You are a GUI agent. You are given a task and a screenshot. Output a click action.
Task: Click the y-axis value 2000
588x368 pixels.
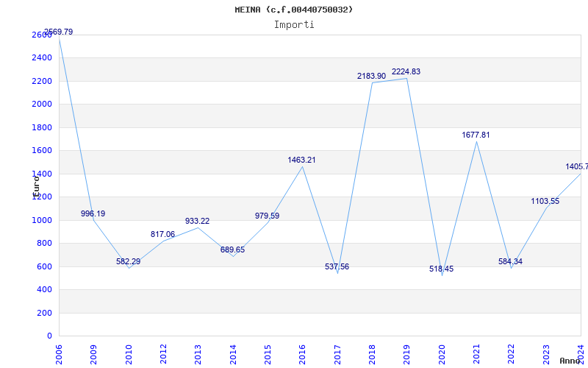[42, 104]
